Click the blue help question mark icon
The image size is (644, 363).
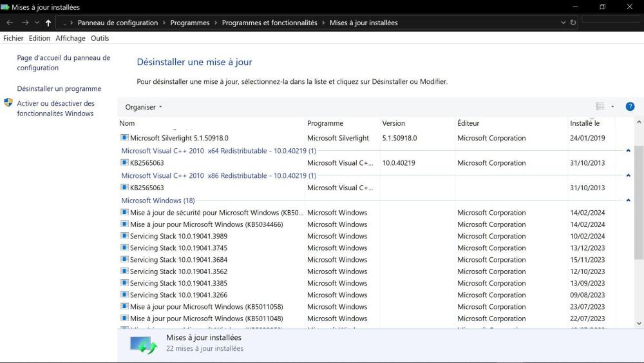click(x=630, y=107)
